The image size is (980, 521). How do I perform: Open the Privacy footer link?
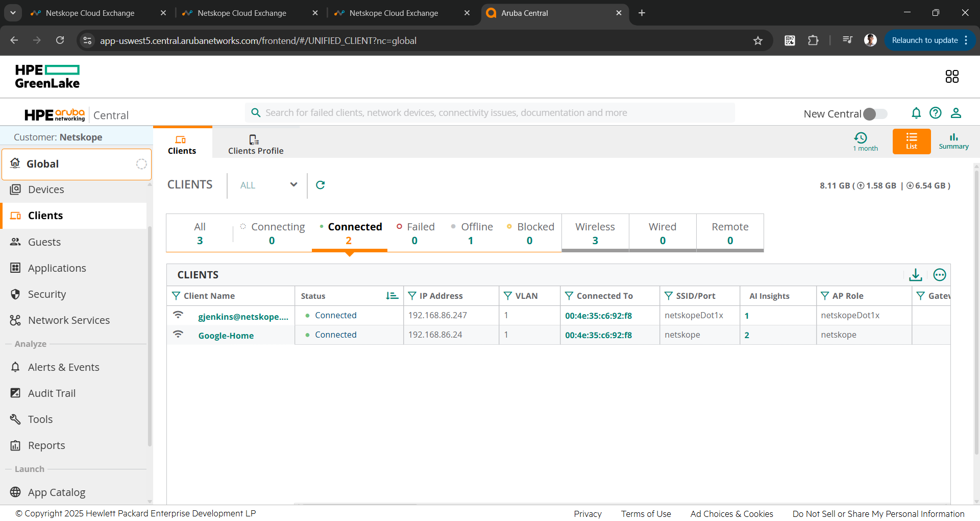[x=587, y=514]
